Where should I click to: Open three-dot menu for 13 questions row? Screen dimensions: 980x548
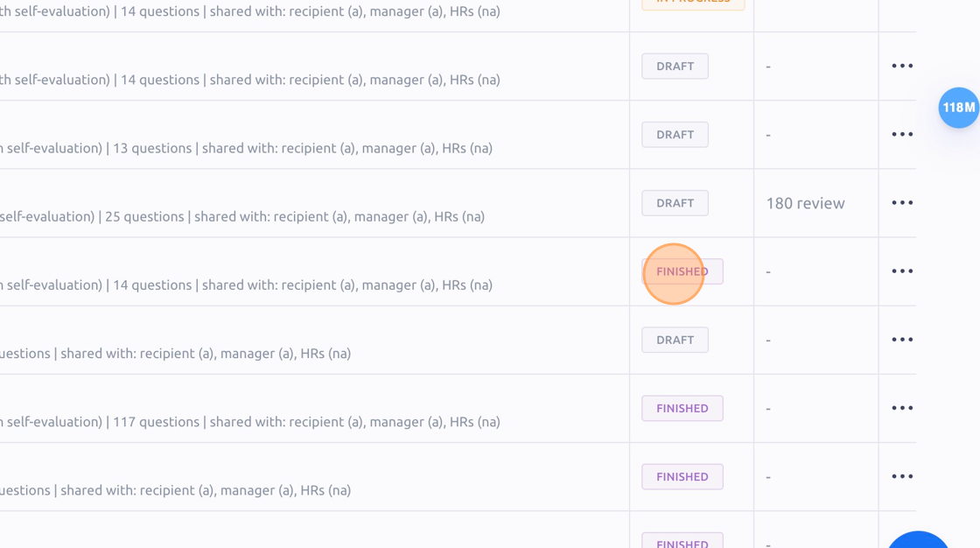pos(902,135)
